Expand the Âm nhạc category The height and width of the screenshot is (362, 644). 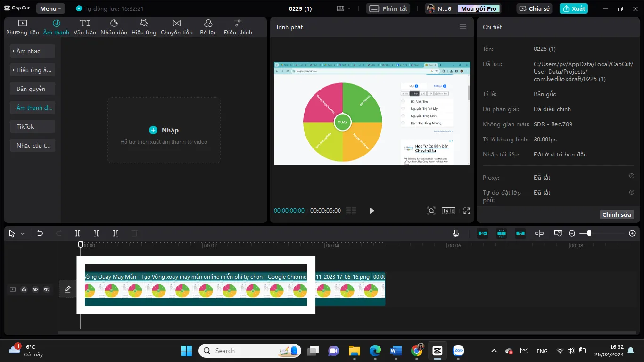[33, 51]
